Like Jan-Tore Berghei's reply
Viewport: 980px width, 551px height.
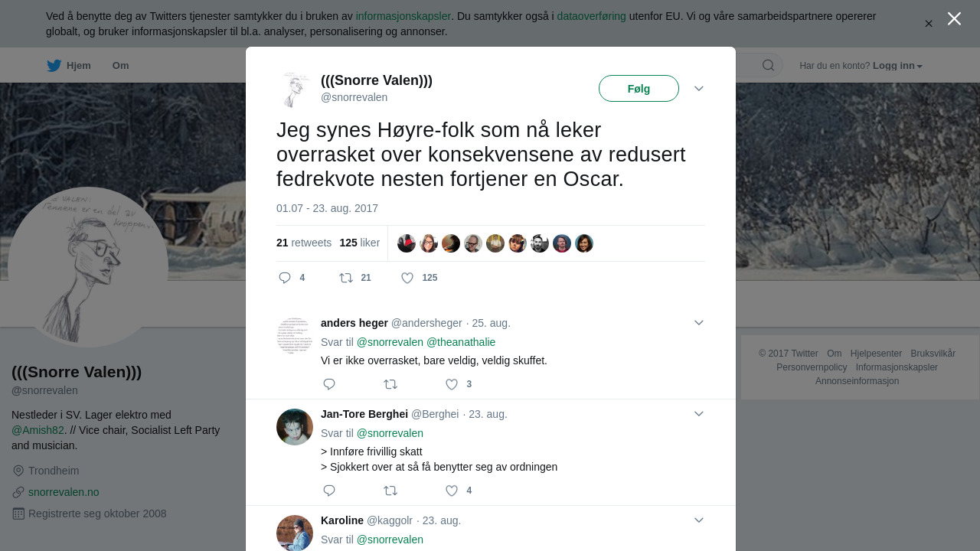[x=452, y=491]
